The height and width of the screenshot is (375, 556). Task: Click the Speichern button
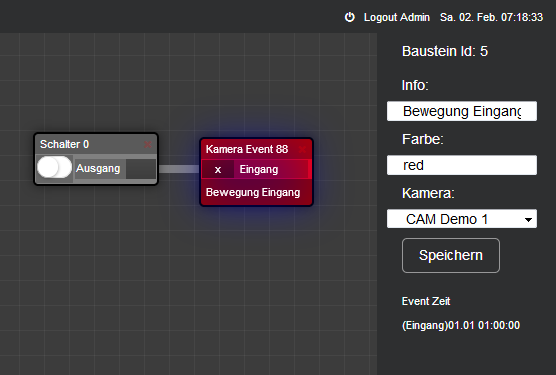[x=451, y=255]
